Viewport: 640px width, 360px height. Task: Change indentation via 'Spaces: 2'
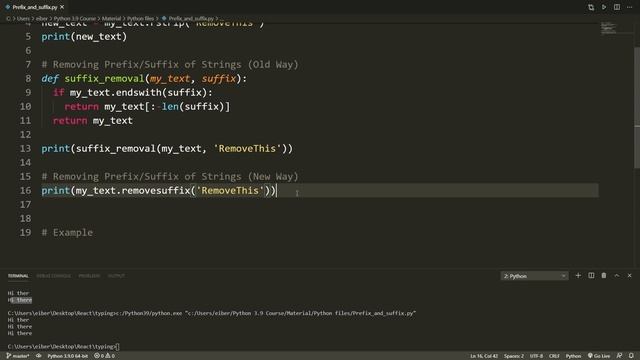tap(513, 356)
